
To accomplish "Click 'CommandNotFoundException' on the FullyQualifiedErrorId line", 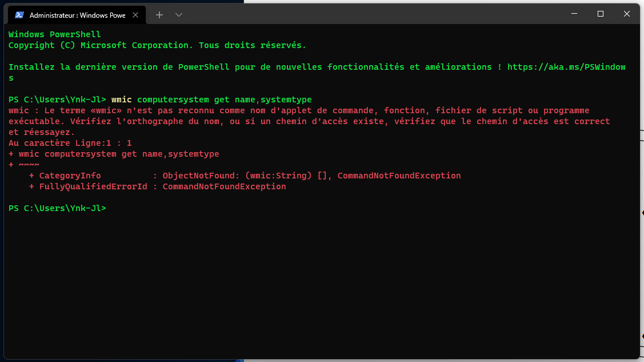I will click(224, 186).
